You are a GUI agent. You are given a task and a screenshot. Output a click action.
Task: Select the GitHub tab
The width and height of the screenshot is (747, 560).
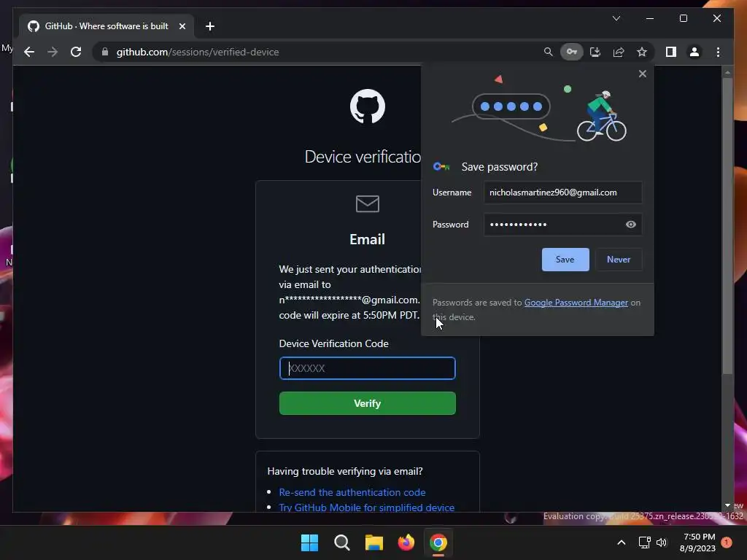(x=107, y=26)
